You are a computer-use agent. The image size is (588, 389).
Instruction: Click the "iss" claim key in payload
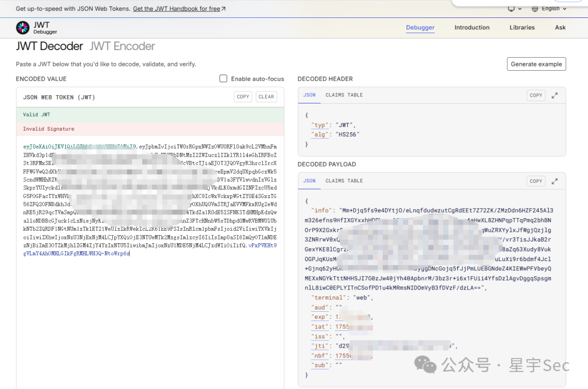coord(321,337)
